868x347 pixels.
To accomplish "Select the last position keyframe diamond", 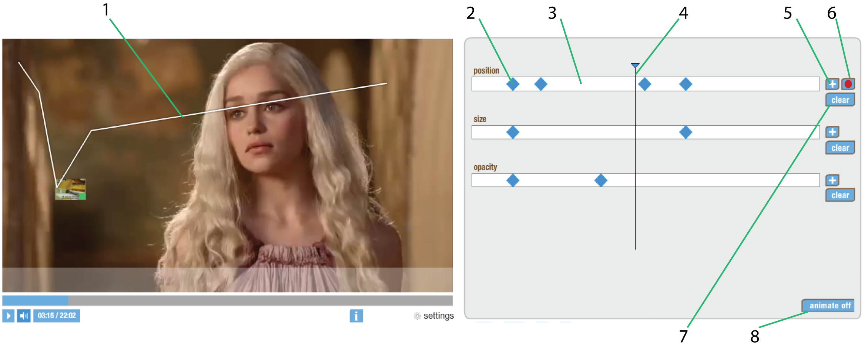I will (686, 84).
